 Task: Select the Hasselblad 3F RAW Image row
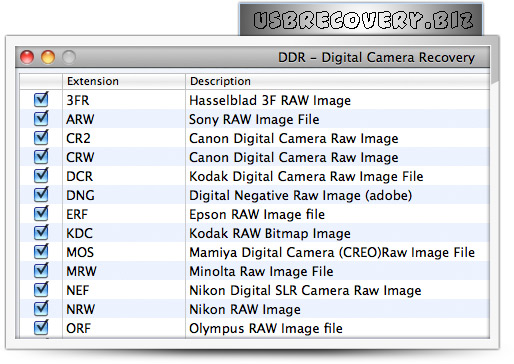pos(255,100)
